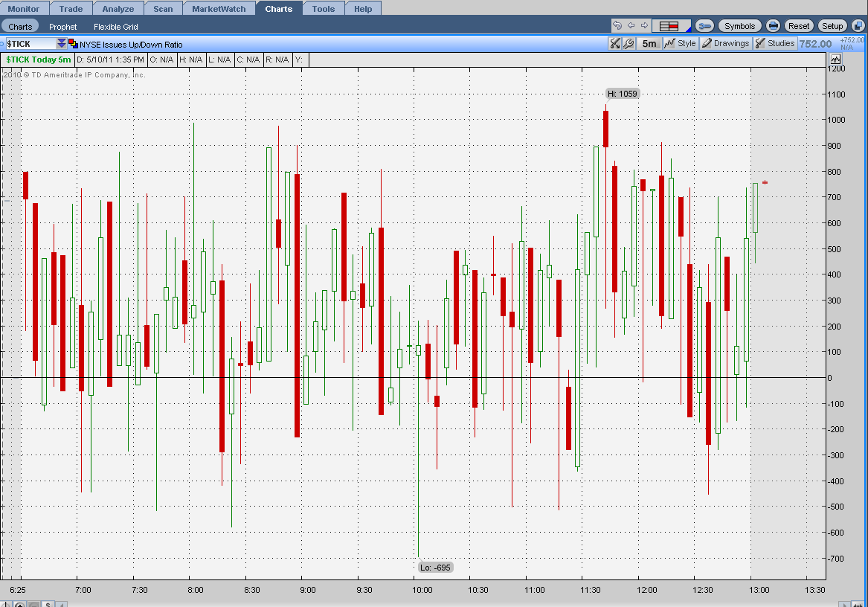
Task: Switch to the Monitor tab
Action: click(x=24, y=9)
